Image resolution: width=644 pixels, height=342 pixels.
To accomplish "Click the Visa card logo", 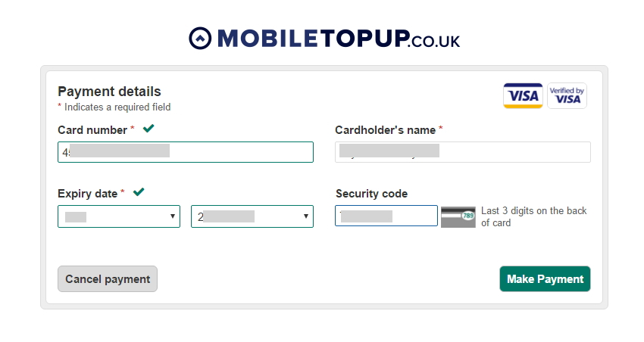I will point(523,96).
